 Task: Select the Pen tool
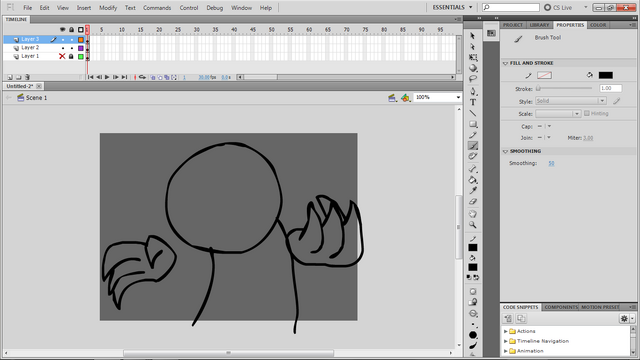[473, 91]
